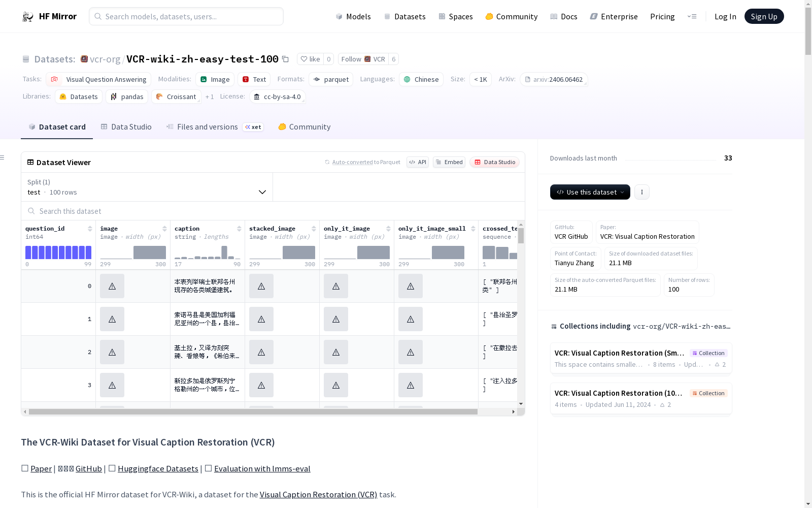812x508 pixels.
Task: Open the Visual Caption Restoration (VCR) task link
Action: [x=318, y=494]
